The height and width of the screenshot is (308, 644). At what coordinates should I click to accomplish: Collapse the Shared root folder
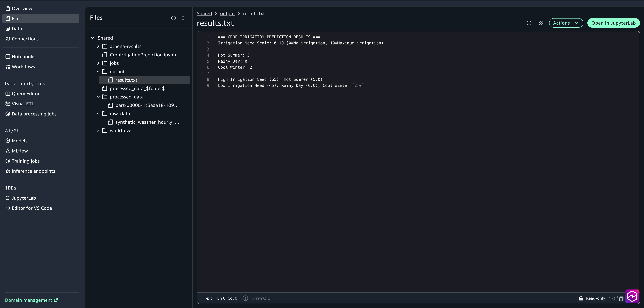[x=93, y=38]
